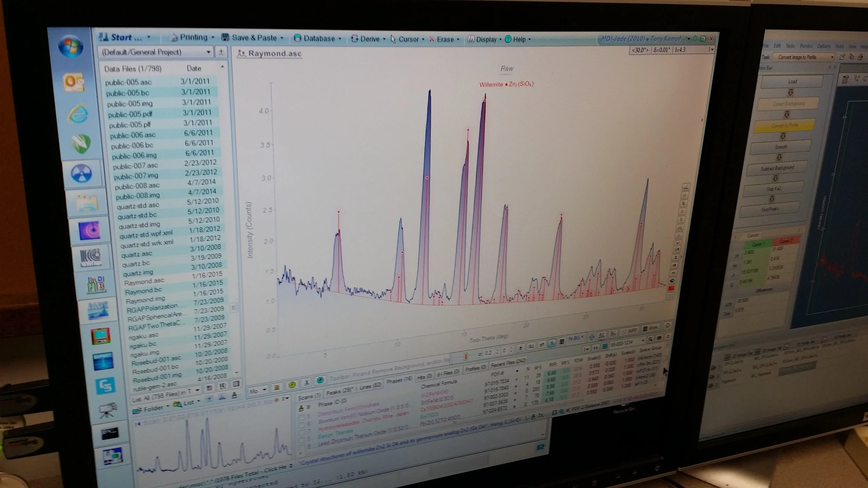868x488 pixels.
Task: Click the green diamond icon in the Jade title bar
Action: [x=695, y=39]
